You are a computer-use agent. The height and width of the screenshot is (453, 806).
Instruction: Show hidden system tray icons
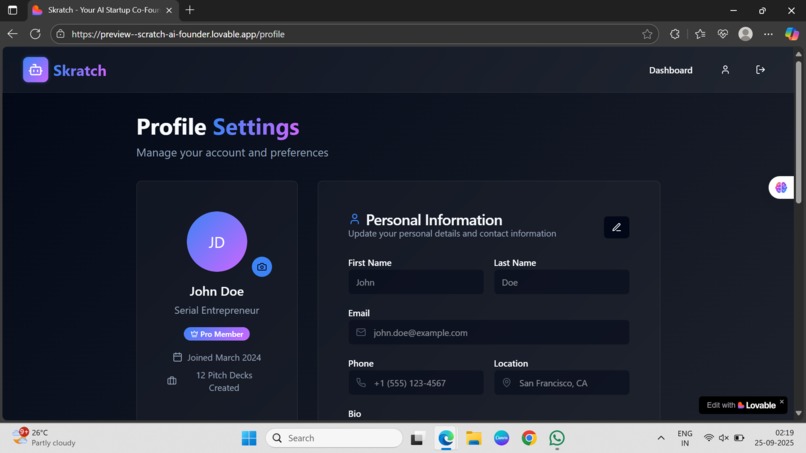point(661,438)
